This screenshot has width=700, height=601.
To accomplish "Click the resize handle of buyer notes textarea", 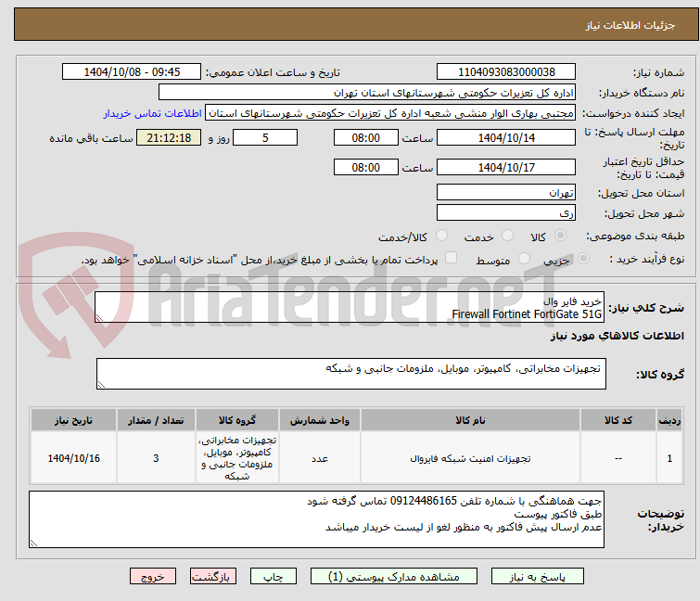I will coord(33,543).
